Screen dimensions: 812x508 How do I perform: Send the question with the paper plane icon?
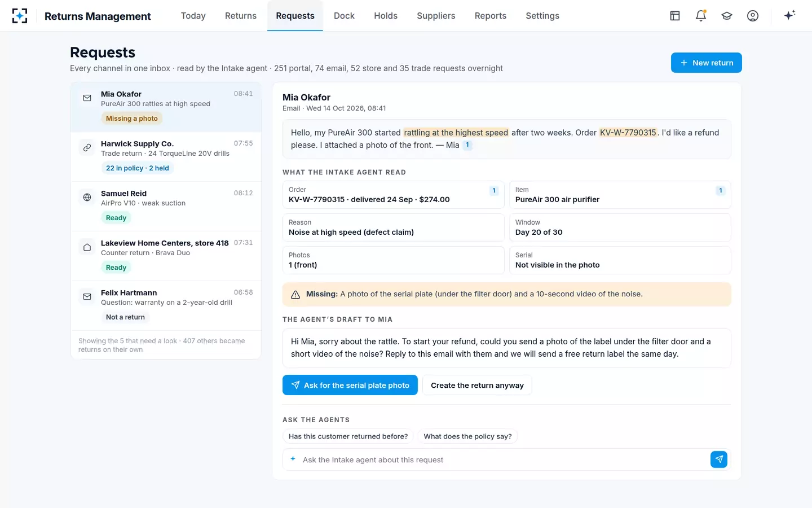[719, 459]
